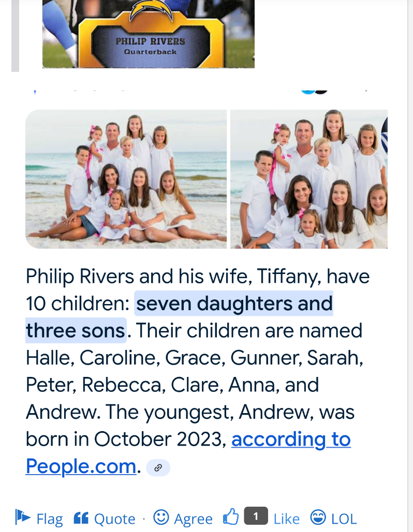Click the chain link icon after People.com
The height and width of the screenshot is (532, 413).
[158, 468]
